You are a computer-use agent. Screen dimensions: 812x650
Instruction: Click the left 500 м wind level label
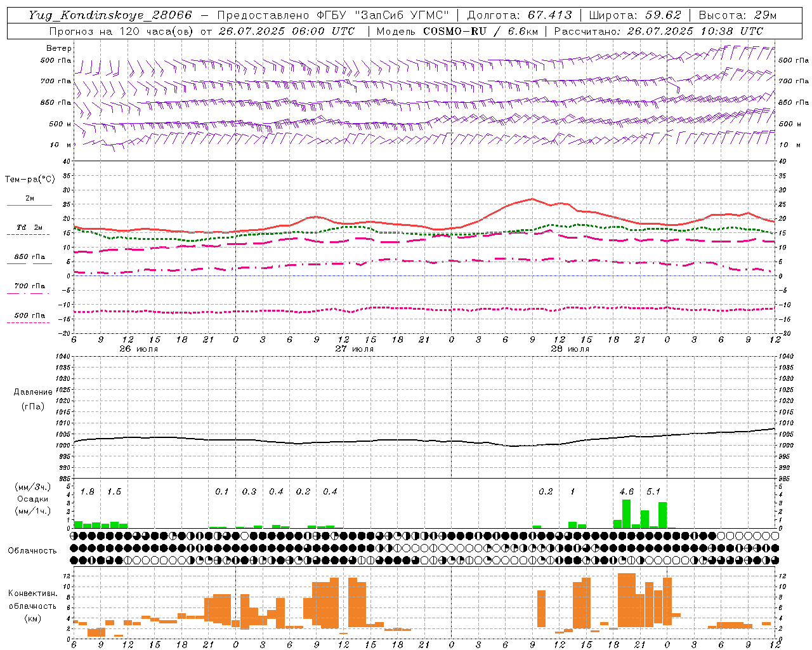click(60, 124)
